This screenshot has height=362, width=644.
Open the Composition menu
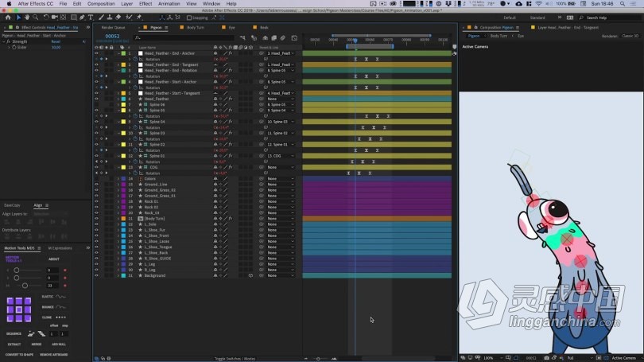(x=101, y=4)
